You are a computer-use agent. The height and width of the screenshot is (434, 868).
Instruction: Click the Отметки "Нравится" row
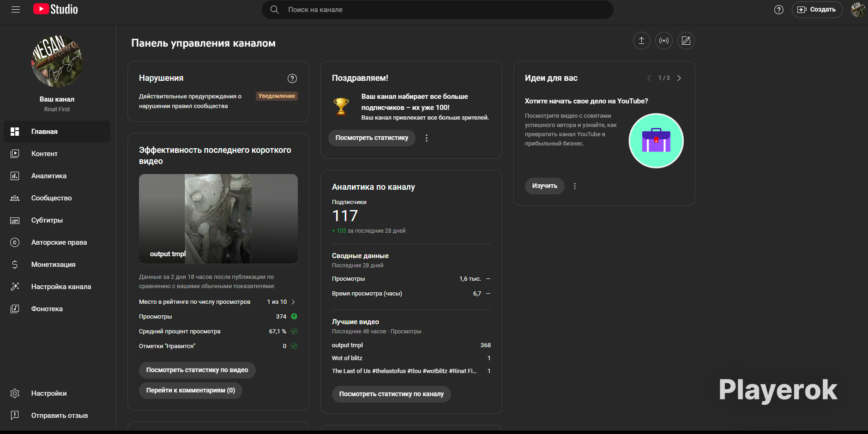coord(218,346)
